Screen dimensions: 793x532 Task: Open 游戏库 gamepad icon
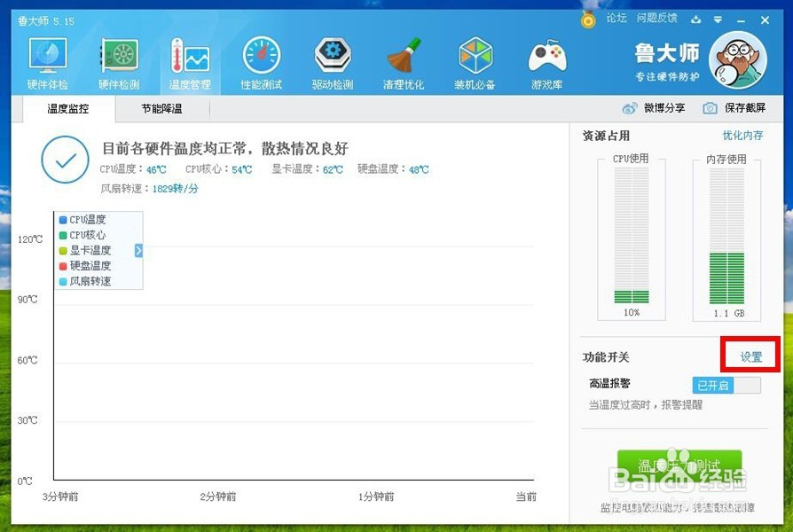(546, 56)
